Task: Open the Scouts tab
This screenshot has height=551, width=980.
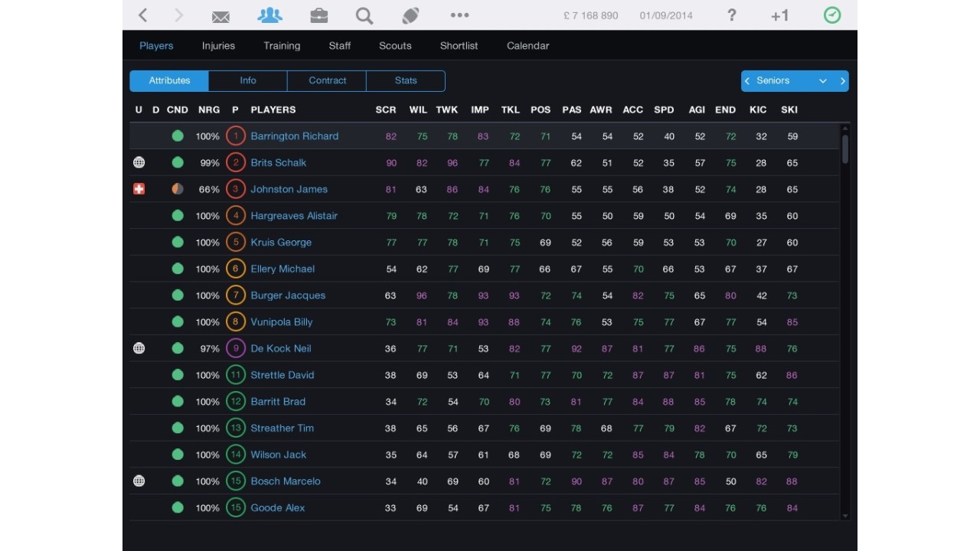Action: coord(395,46)
